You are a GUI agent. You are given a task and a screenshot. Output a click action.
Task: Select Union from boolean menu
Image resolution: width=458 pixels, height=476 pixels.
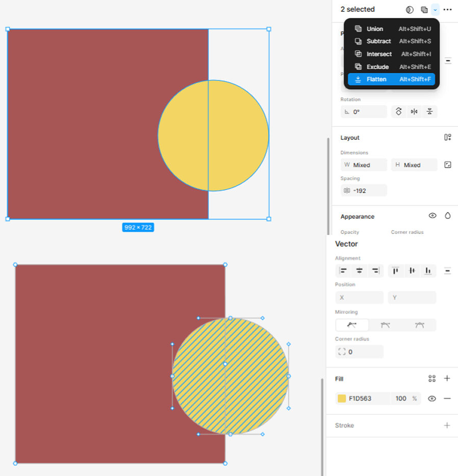pyautogui.click(x=392, y=29)
